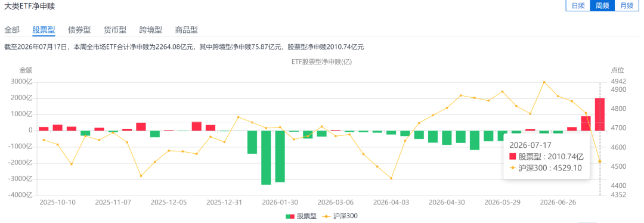The image size is (644, 223).
Task: Click the 2026-06-26 axis label
Action: 558,203
